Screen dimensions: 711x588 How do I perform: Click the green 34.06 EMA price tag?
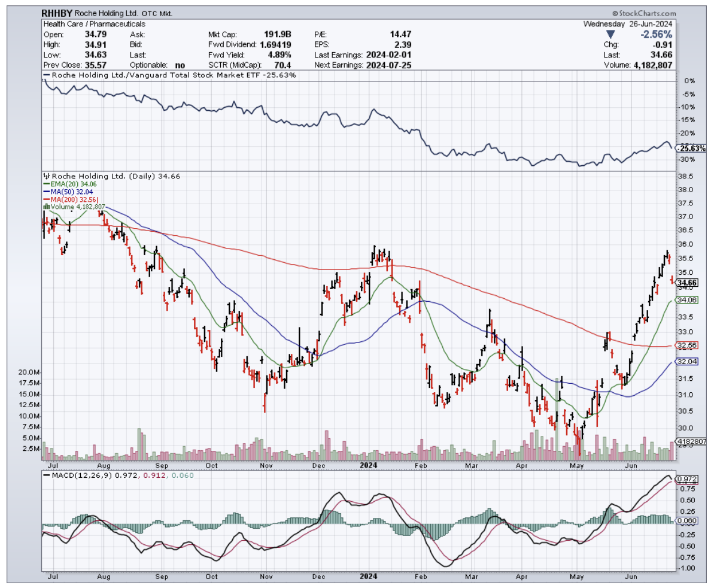click(x=687, y=300)
